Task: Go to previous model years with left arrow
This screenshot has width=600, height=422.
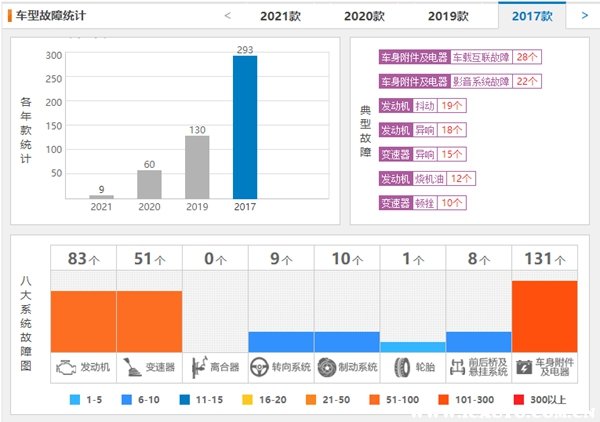Action: [228, 16]
